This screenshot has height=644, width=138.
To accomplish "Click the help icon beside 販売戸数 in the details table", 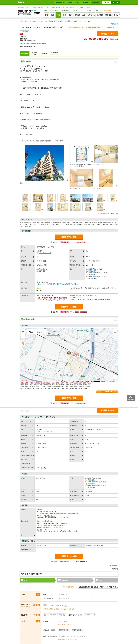I will pos(34,257).
